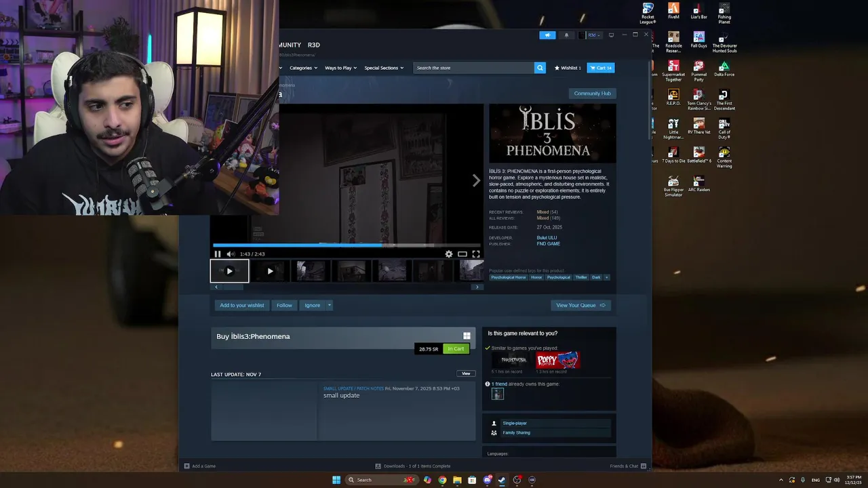Open Ignore options dropdown arrow

(330, 305)
